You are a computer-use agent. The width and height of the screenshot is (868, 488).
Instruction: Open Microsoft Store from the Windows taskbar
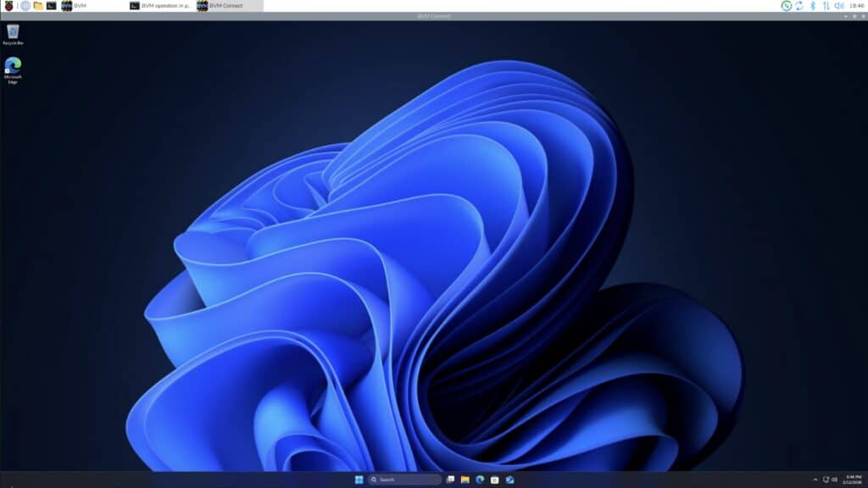(494, 480)
